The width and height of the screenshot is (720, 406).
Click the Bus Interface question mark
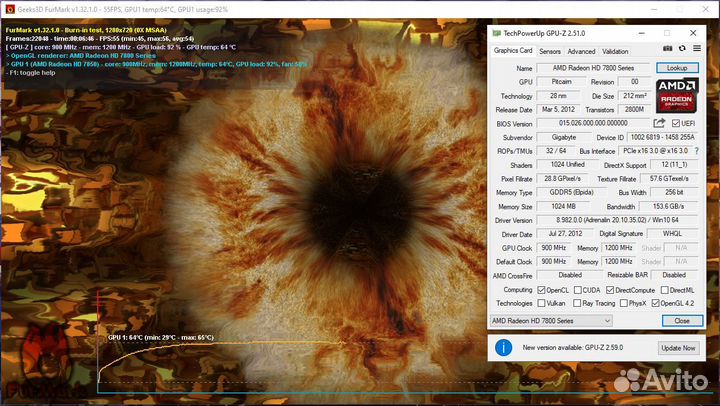[x=697, y=151]
